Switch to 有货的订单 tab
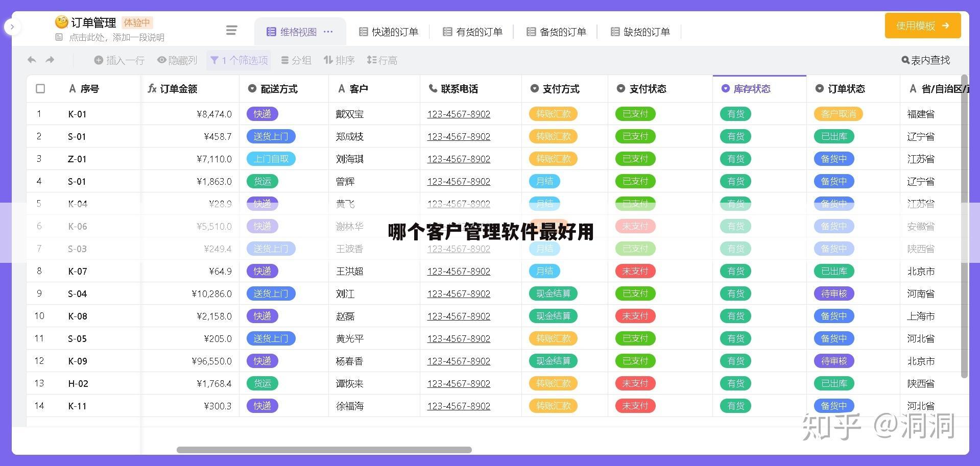Screen dimensions: 980x466 472,32
